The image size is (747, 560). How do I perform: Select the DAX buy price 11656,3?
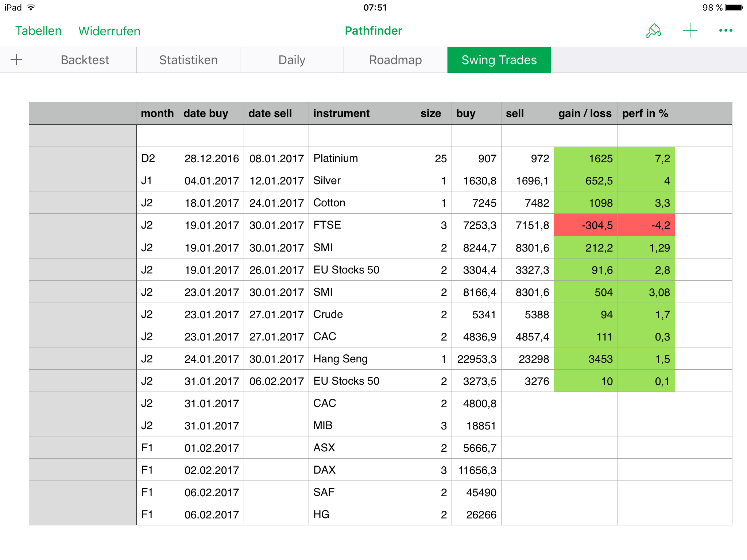(x=476, y=470)
